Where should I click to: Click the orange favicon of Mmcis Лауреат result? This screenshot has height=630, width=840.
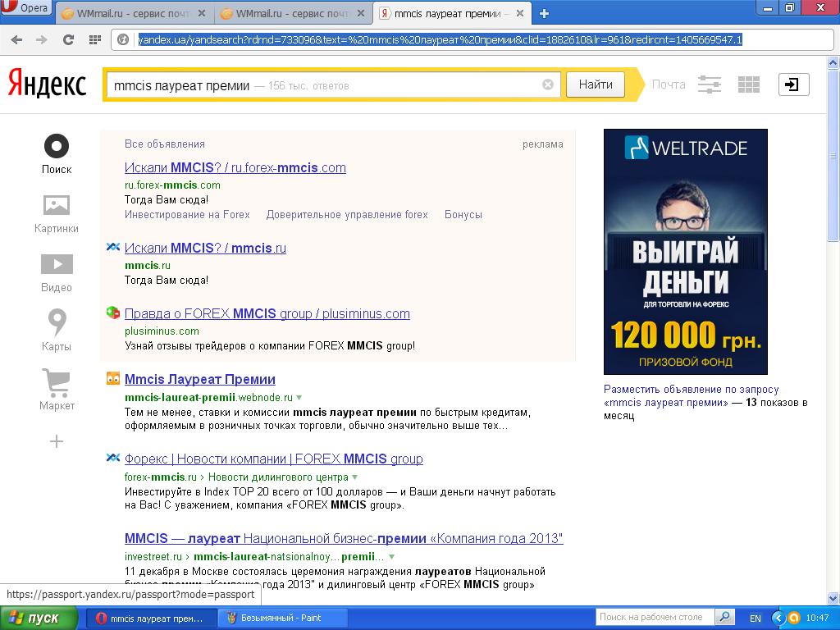click(113, 379)
